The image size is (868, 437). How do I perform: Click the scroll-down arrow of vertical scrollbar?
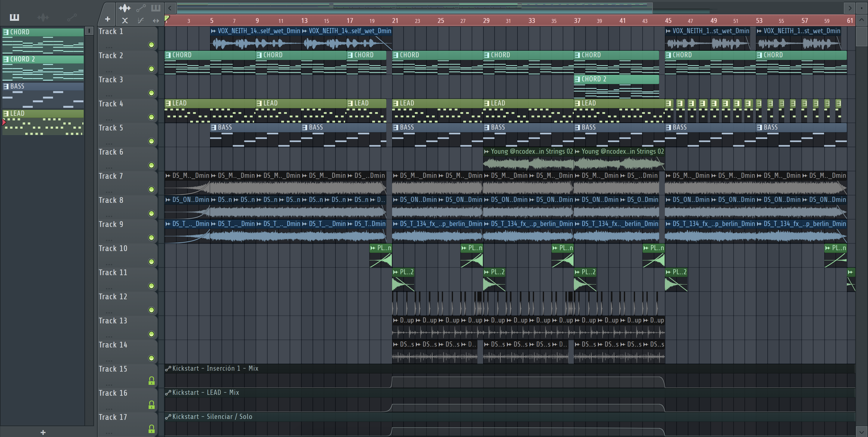tap(862, 432)
